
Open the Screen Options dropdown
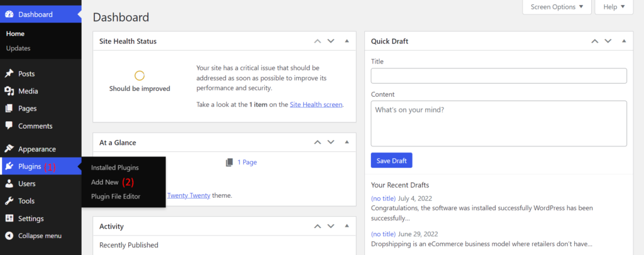click(x=557, y=7)
